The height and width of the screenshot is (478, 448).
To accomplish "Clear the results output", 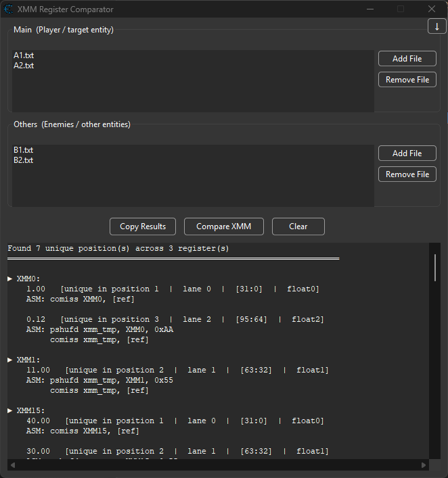I will (298, 226).
